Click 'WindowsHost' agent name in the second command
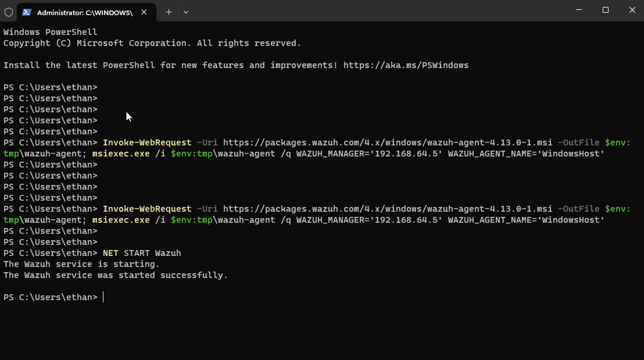The image size is (644, 360). pos(571,220)
